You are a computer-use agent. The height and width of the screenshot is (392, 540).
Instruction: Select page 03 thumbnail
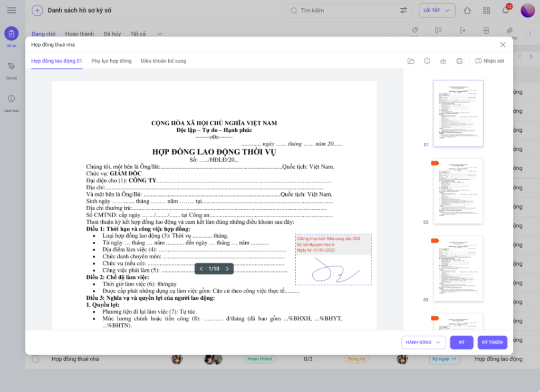pos(458,268)
